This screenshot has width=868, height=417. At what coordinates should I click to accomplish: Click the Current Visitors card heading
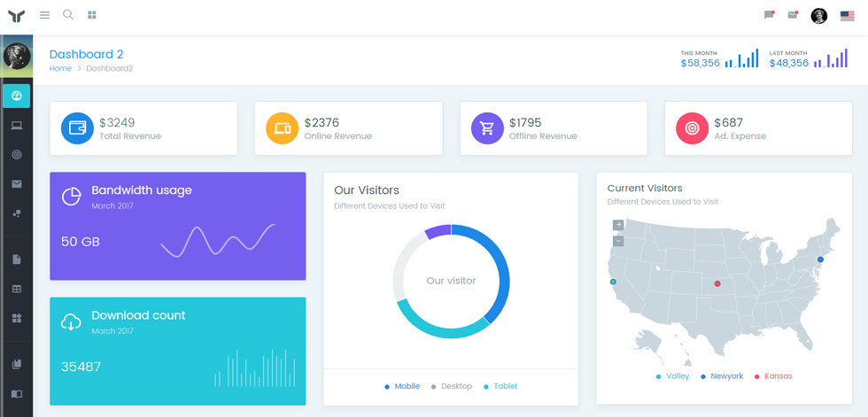click(x=645, y=188)
